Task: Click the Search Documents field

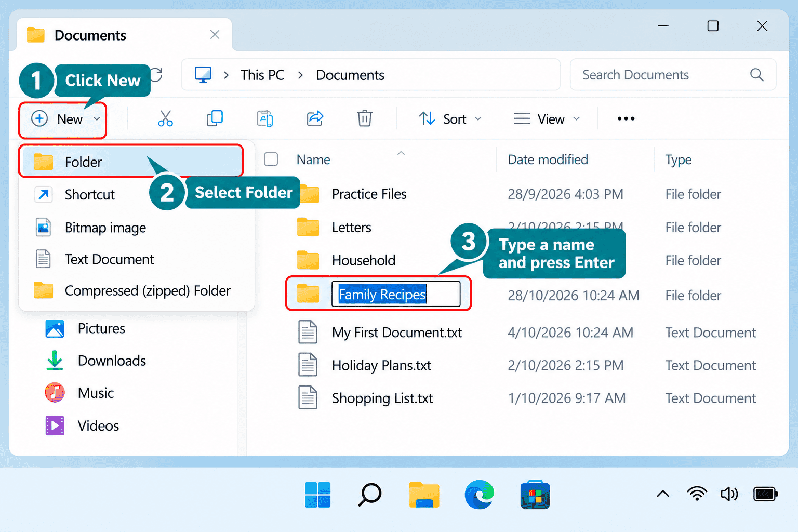Action: tap(673, 75)
